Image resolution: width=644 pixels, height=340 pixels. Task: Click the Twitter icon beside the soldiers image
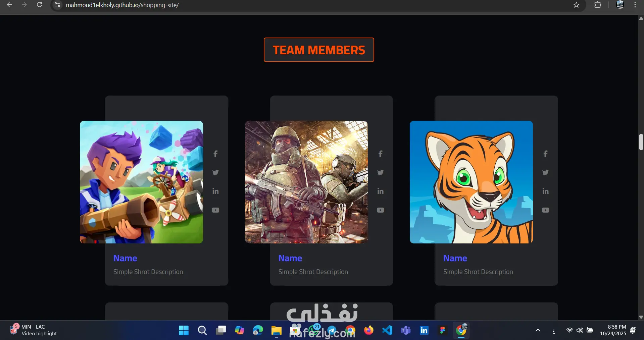click(380, 172)
